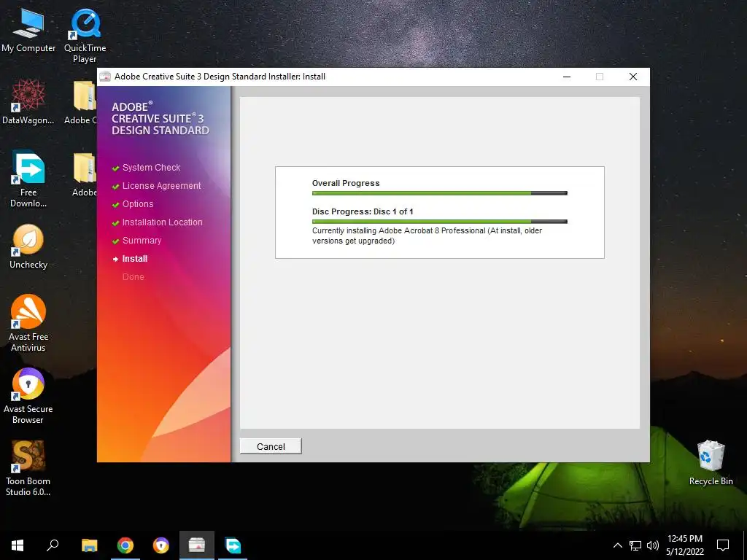Image resolution: width=747 pixels, height=560 pixels.
Task: Open the My Computer desktop icon
Action: 28,31
